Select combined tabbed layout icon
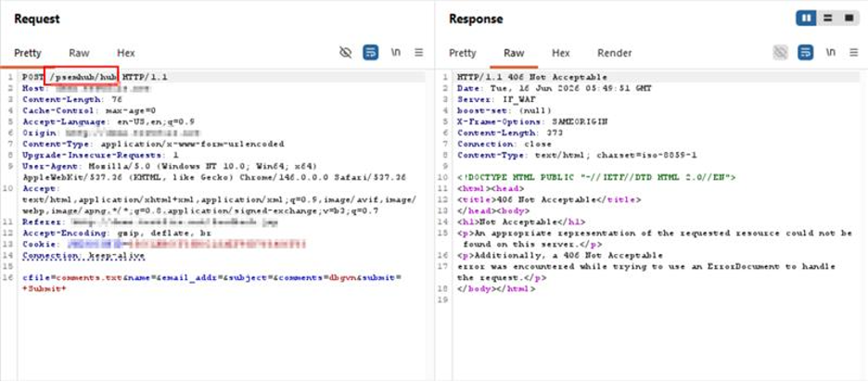Image resolution: width=868 pixels, height=382 pixels. coord(849,19)
